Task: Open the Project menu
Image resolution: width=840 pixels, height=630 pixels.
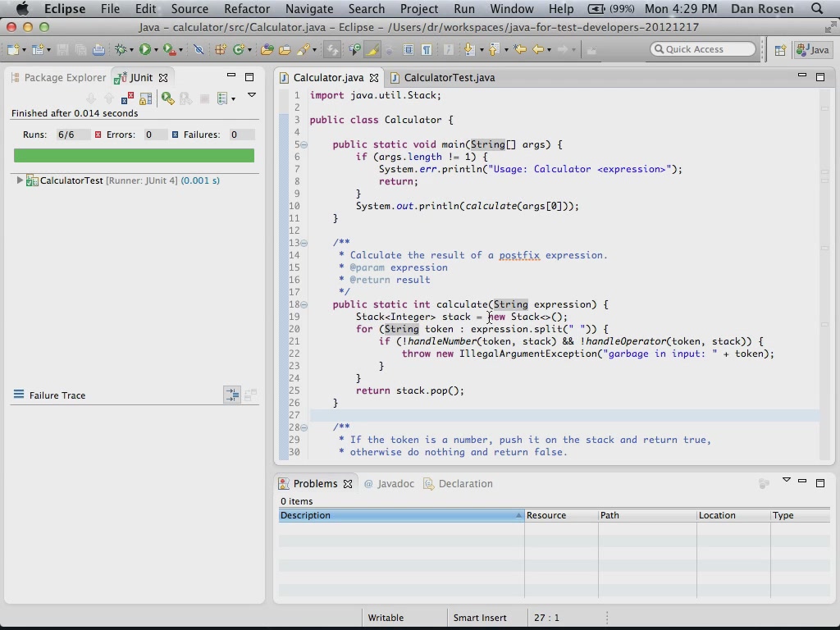Action: (x=419, y=9)
